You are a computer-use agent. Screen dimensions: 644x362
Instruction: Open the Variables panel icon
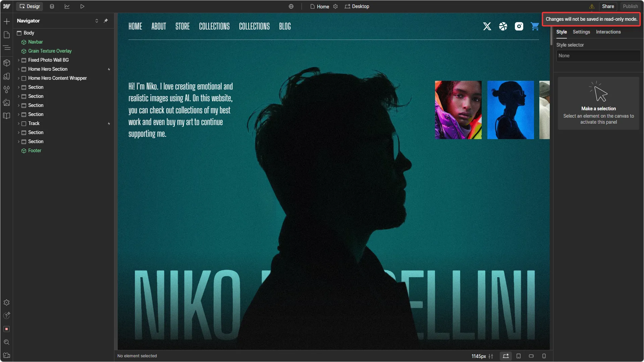(x=7, y=76)
